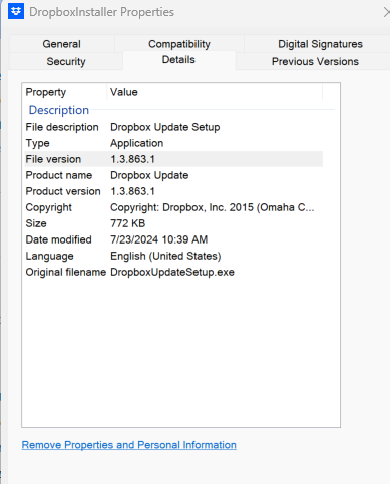Close the DropboxInstaller Properties dialog
The image size is (390, 484).
(386, 12)
